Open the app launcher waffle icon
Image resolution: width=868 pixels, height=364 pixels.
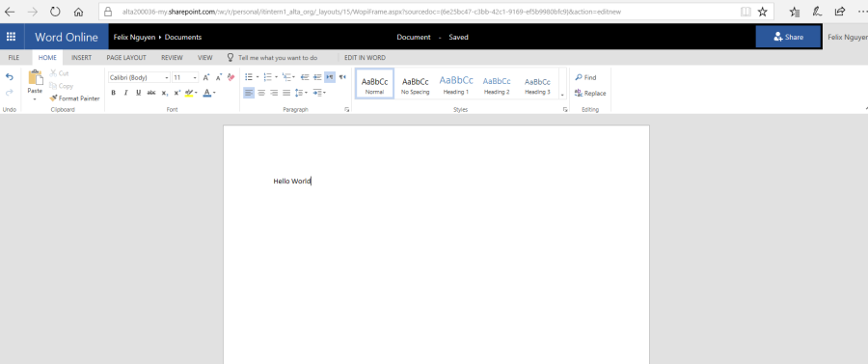point(11,37)
